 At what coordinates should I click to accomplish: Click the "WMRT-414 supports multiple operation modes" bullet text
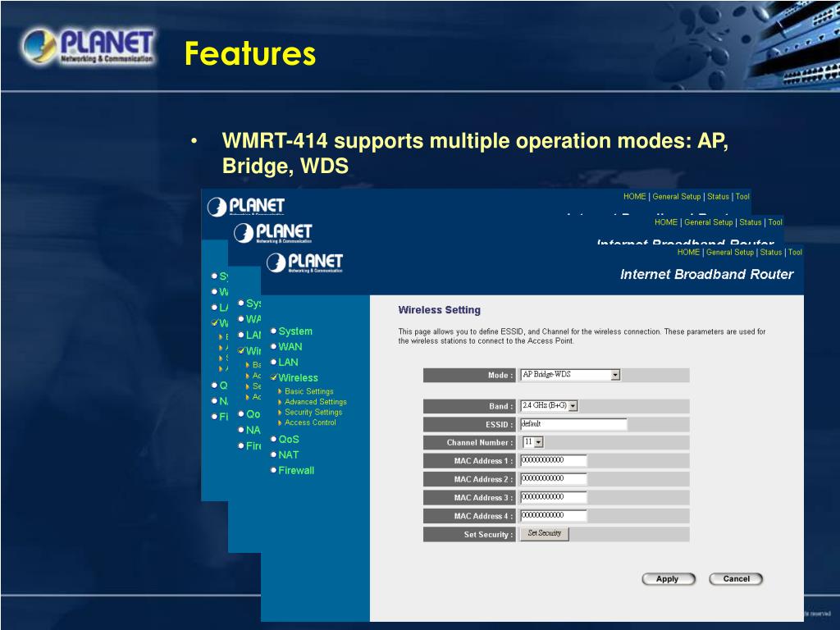coord(475,153)
